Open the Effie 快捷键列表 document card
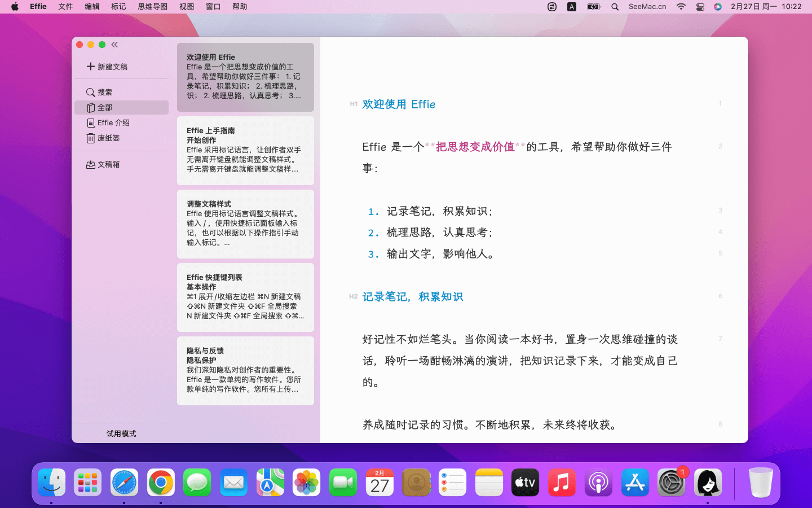This screenshot has height=508, width=812. [245, 297]
